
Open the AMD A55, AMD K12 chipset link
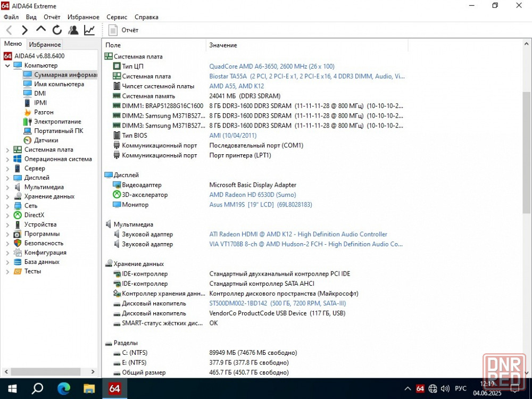click(237, 86)
